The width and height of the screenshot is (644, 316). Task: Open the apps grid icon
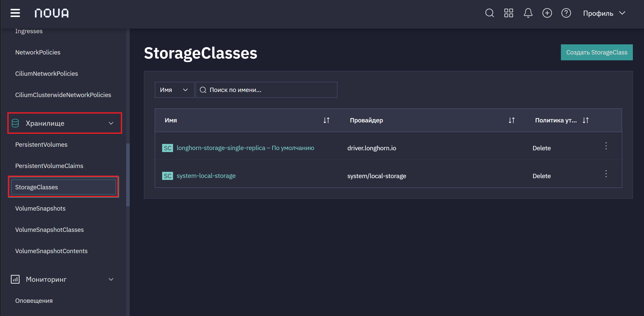pyautogui.click(x=508, y=13)
